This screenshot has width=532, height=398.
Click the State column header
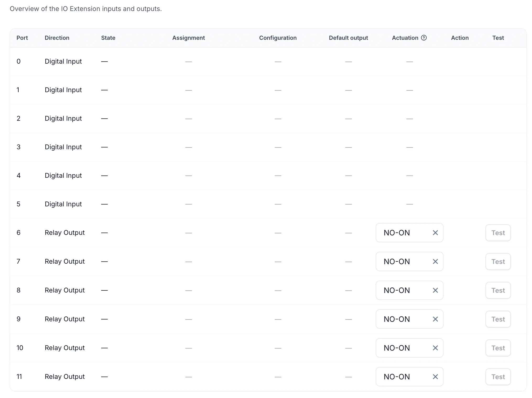(x=108, y=38)
